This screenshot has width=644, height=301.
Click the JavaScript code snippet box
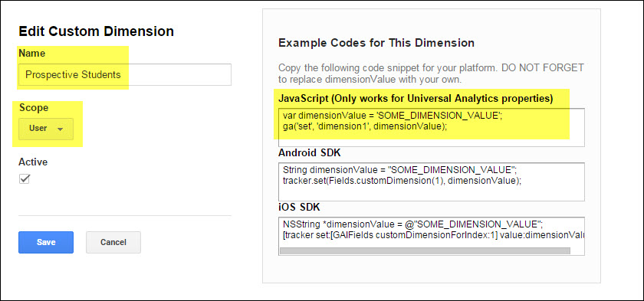(x=431, y=128)
